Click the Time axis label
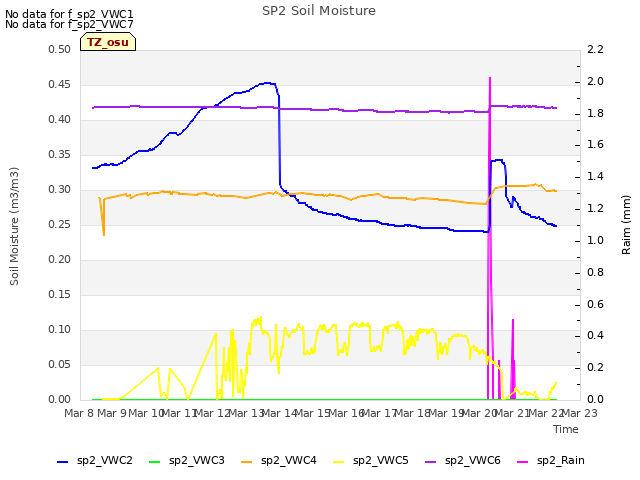 566,429
